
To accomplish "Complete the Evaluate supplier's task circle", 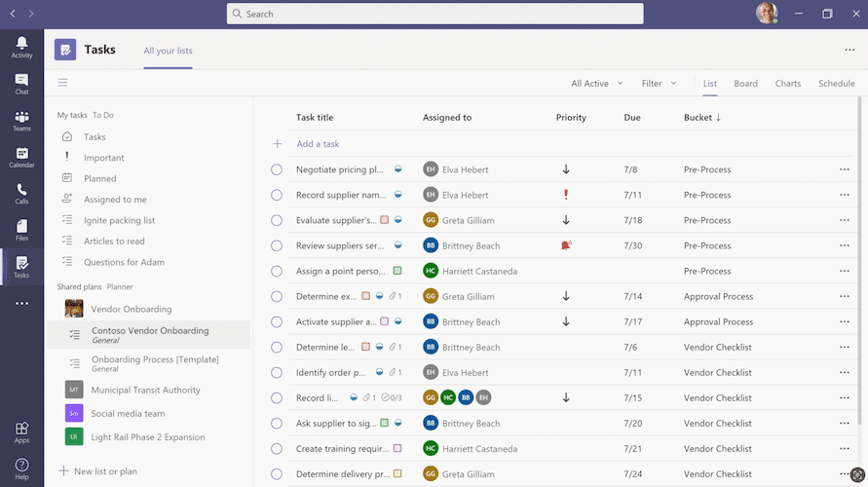I will click(x=277, y=220).
